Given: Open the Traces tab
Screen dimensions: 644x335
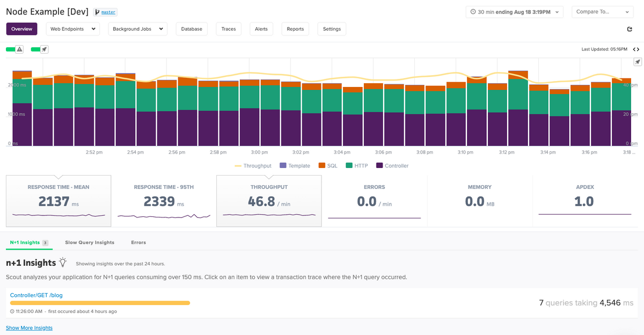Looking at the screenshot, I should pos(228,29).
